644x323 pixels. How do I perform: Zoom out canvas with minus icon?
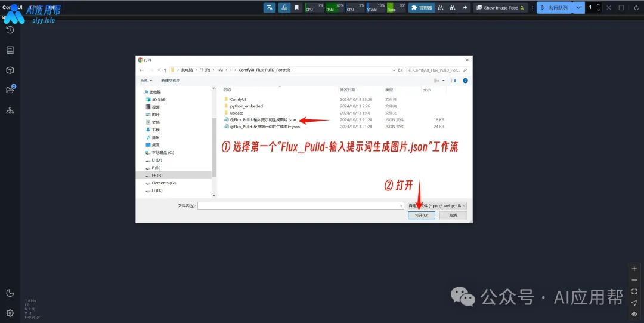tap(634, 280)
